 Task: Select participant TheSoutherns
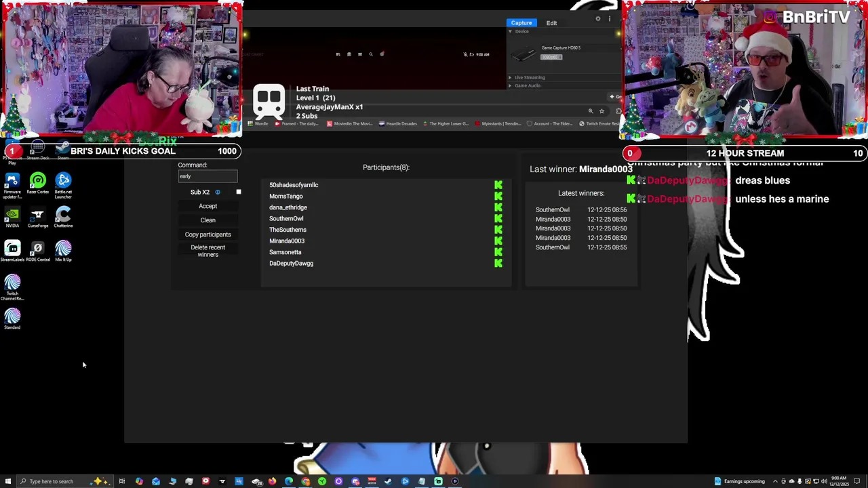pos(288,230)
